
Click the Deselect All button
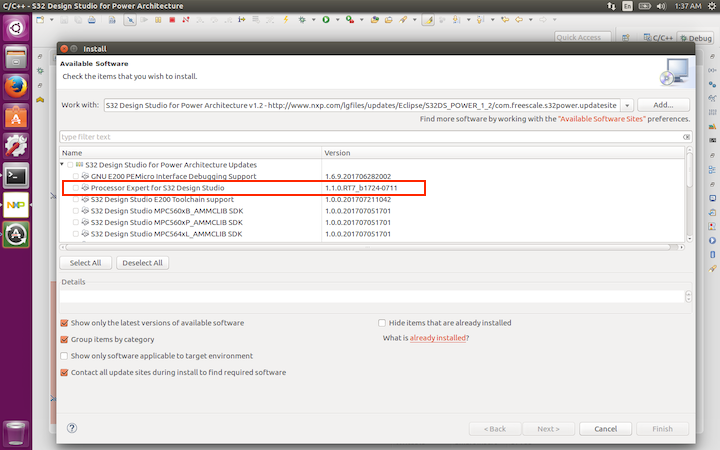tap(142, 263)
